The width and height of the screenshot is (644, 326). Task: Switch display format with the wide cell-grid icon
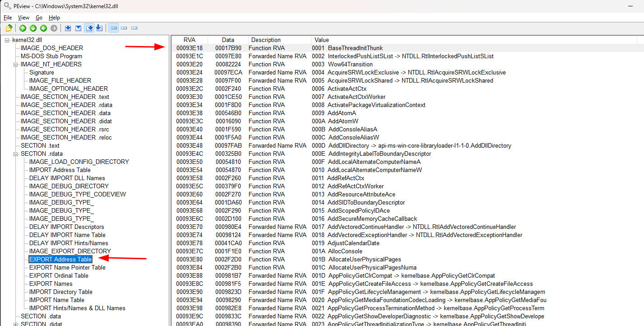coord(113,28)
